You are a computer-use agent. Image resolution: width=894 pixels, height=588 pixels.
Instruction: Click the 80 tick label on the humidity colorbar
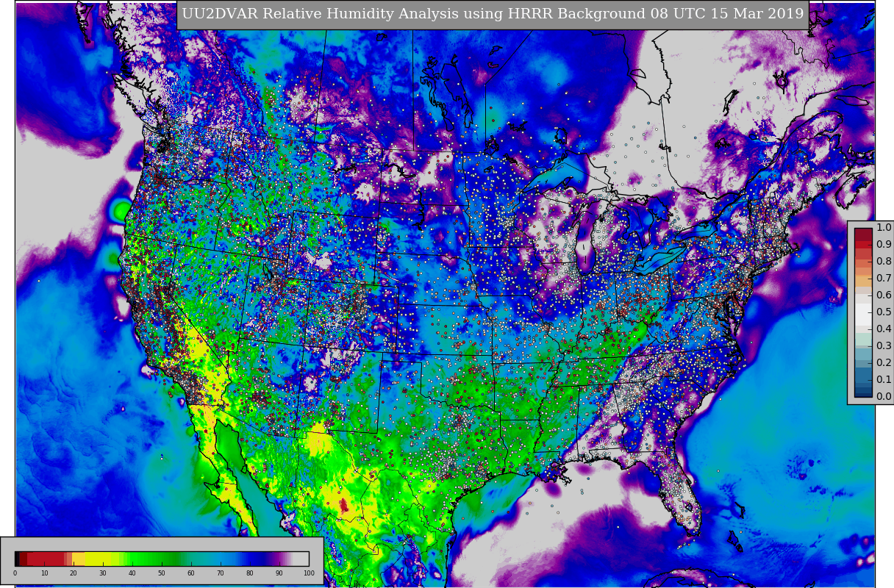point(250,573)
